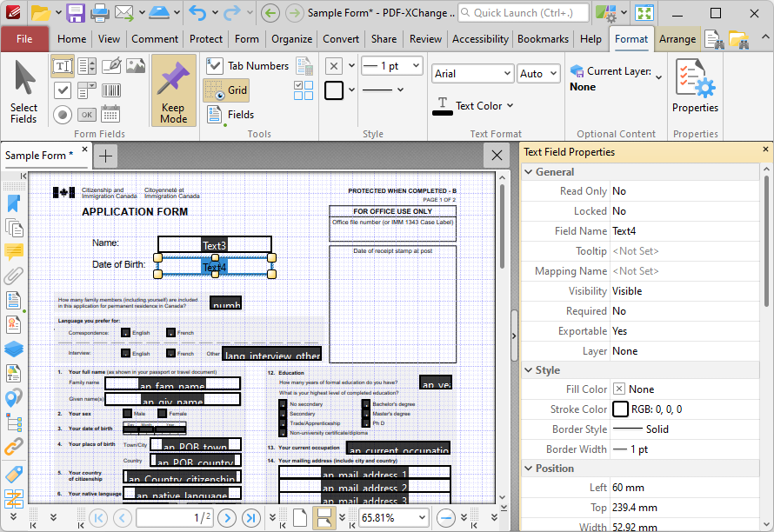Select the Dropdown field tool

[x=87, y=90]
